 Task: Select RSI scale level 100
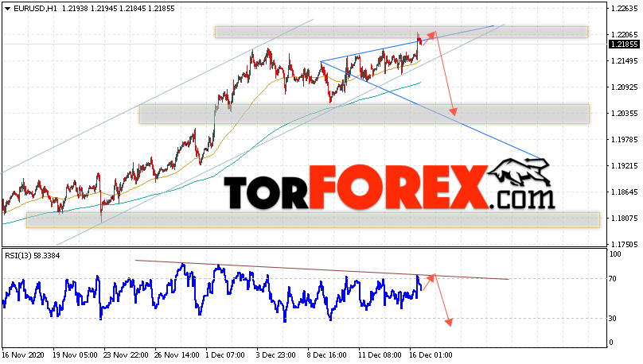point(615,254)
